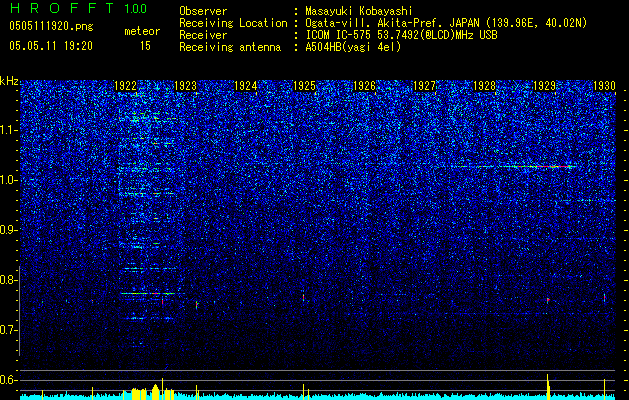Select the 1925 time label
The width and height of the screenshot is (629, 400).
304,86
